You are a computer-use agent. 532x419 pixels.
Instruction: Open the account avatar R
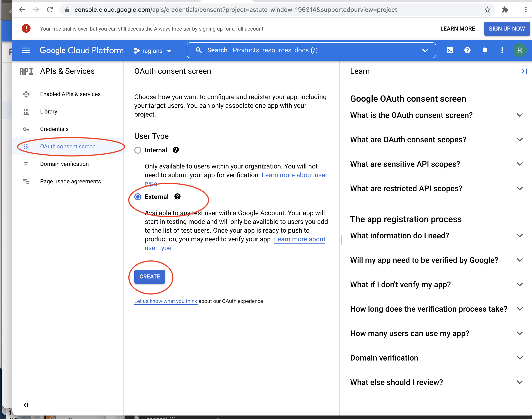pos(519,50)
